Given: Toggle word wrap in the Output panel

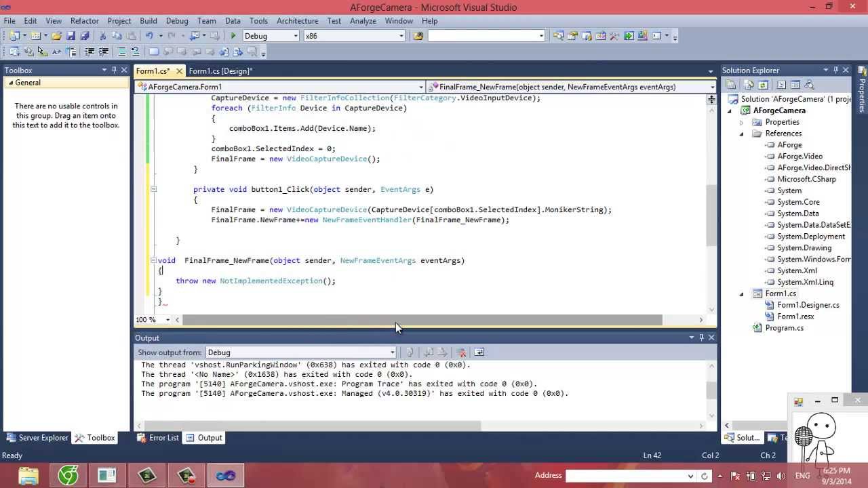Looking at the screenshot, I should pos(479,352).
